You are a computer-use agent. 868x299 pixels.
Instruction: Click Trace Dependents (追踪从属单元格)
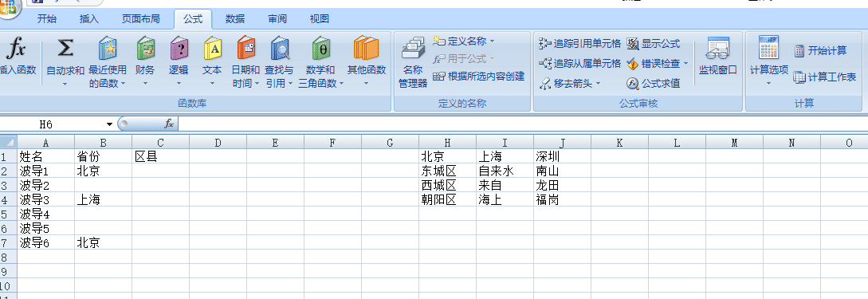coord(579,64)
